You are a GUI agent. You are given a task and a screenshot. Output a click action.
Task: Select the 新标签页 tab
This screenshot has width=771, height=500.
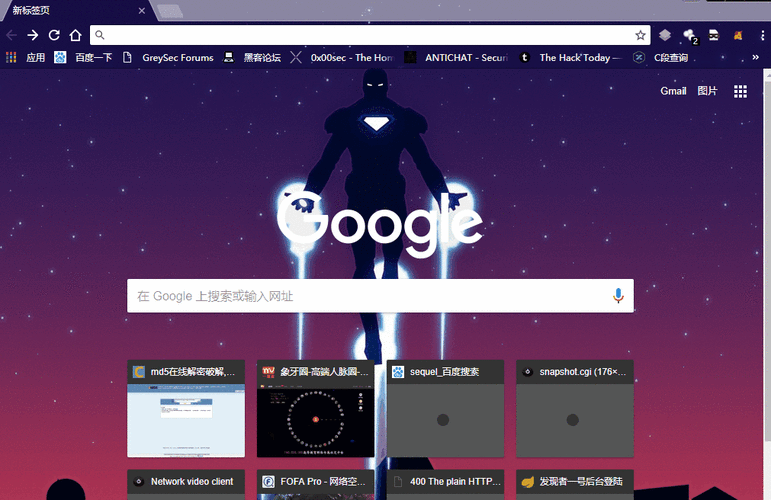point(74,10)
